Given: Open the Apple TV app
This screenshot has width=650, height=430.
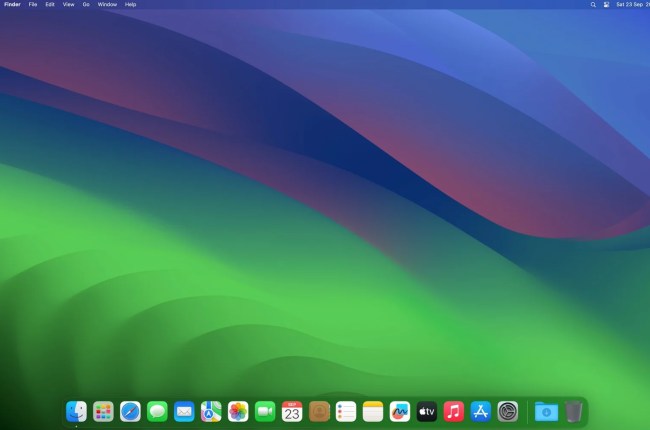Looking at the screenshot, I should (427, 411).
